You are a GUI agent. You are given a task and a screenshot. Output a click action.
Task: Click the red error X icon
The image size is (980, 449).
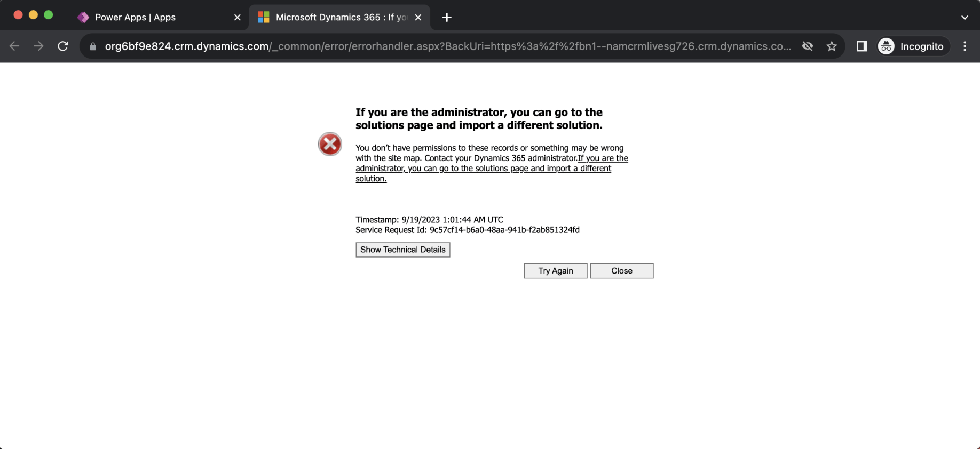(330, 144)
